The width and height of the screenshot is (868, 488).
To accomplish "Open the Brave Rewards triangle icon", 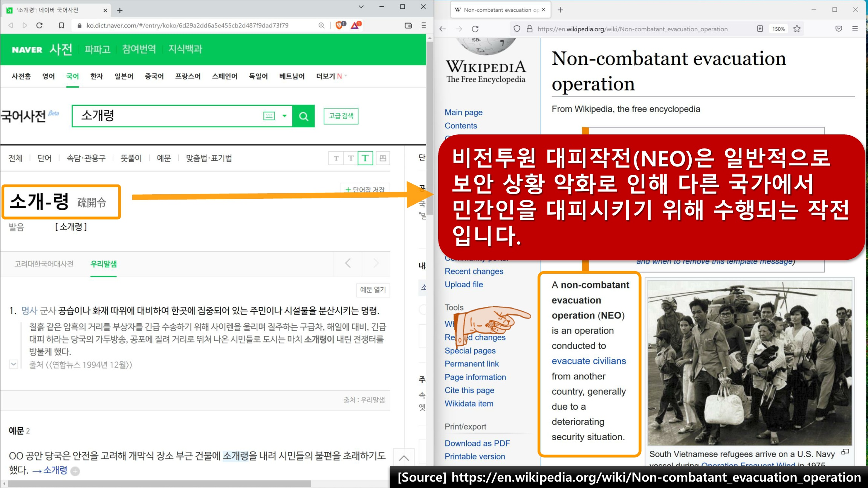I will pyautogui.click(x=356, y=25).
